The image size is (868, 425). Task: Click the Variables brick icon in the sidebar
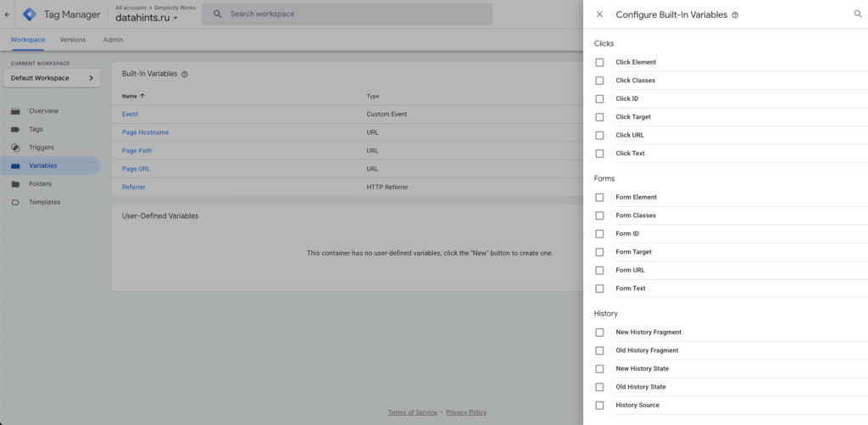tap(15, 166)
